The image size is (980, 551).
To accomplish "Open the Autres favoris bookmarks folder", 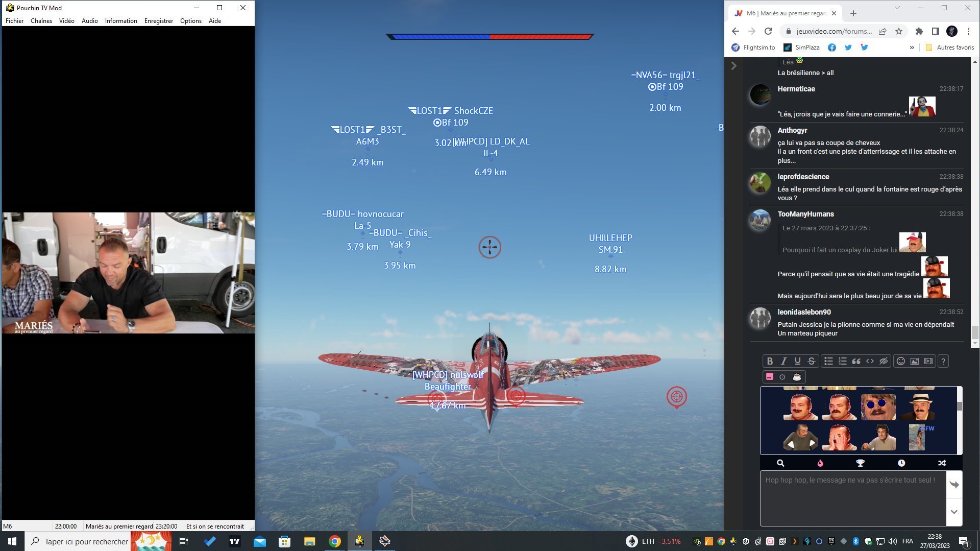I will 950,47.
